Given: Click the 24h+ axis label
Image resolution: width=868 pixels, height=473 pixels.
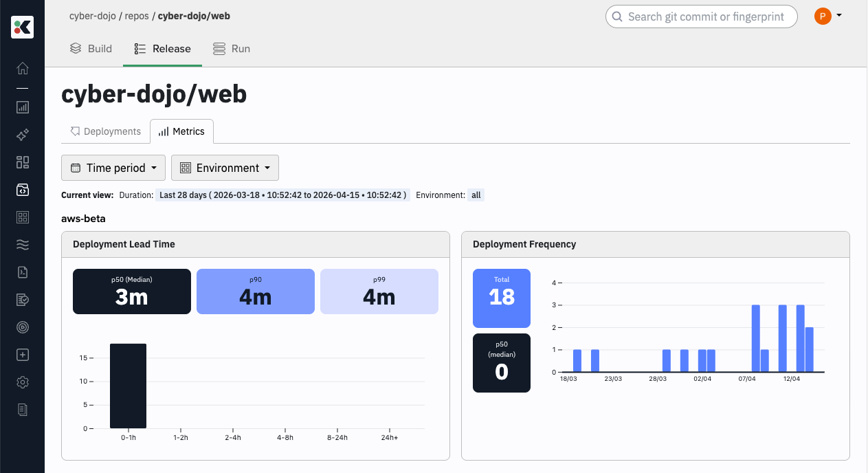Looking at the screenshot, I should click(x=390, y=437).
